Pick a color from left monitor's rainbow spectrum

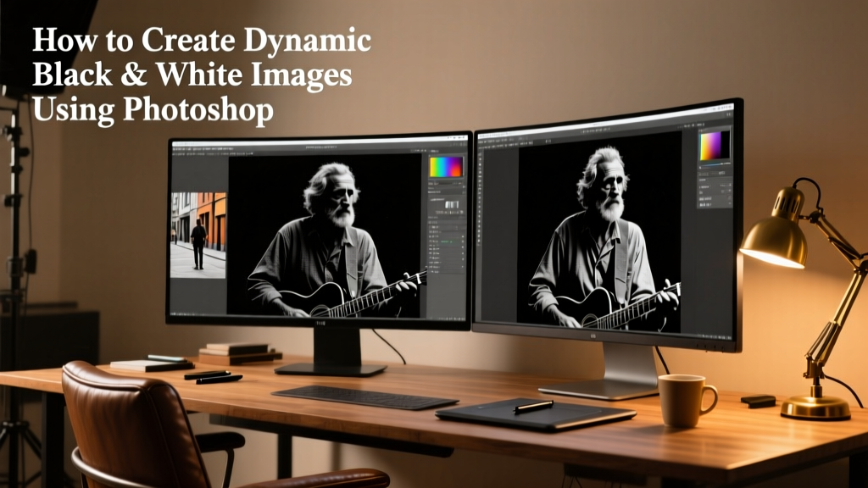pos(446,167)
